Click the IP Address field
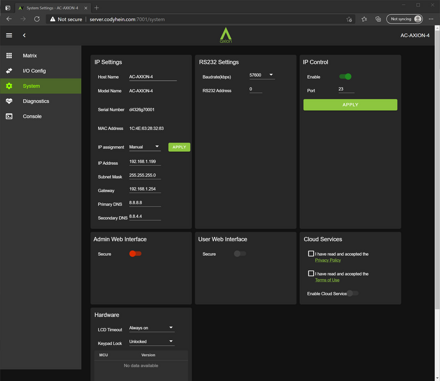The height and width of the screenshot is (381, 440). click(x=145, y=162)
